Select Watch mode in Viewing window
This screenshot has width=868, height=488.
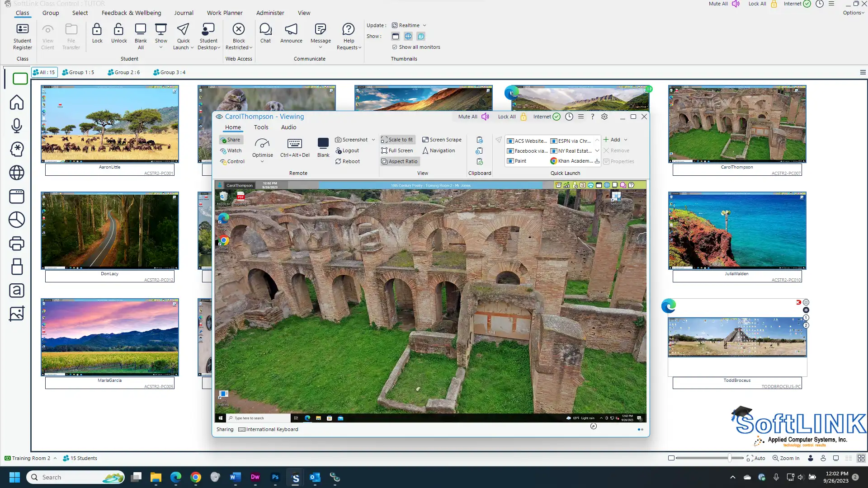(x=231, y=150)
